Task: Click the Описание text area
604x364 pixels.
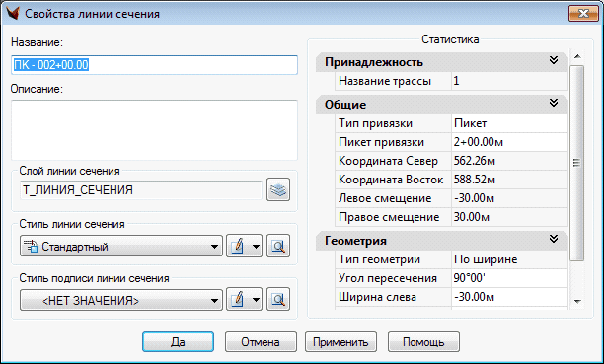Action: tap(154, 130)
